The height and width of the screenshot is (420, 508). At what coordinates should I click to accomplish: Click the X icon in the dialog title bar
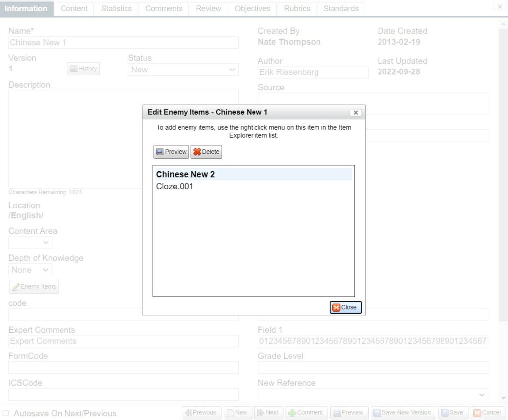point(355,113)
